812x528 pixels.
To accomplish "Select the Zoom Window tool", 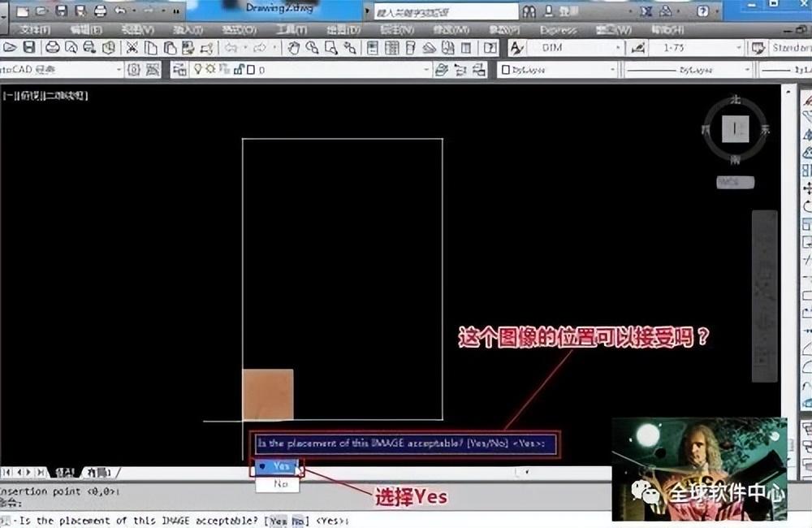I will [x=331, y=48].
